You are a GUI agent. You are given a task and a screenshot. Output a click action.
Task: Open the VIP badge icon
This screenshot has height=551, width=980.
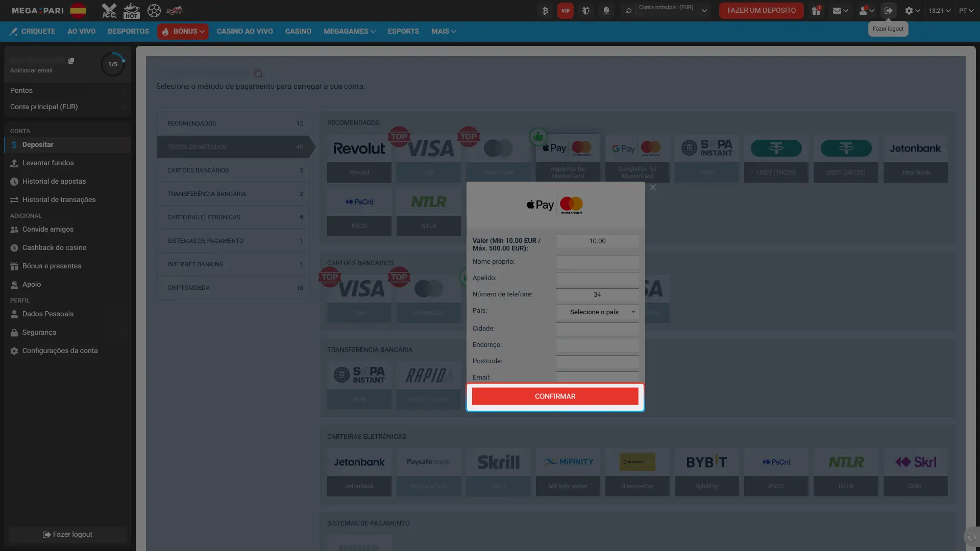pyautogui.click(x=566, y=11)
